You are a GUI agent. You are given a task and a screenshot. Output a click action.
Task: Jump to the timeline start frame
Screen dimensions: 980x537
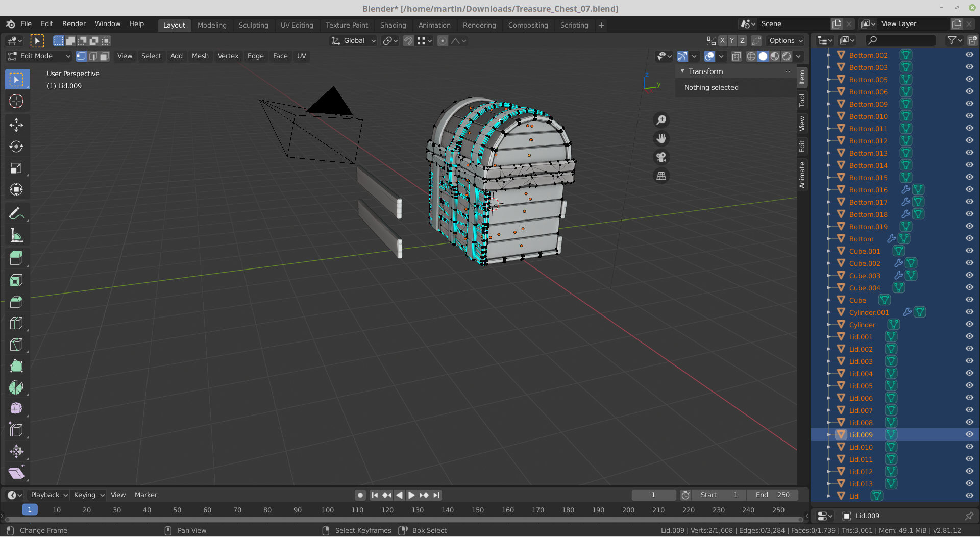(375, 495)
